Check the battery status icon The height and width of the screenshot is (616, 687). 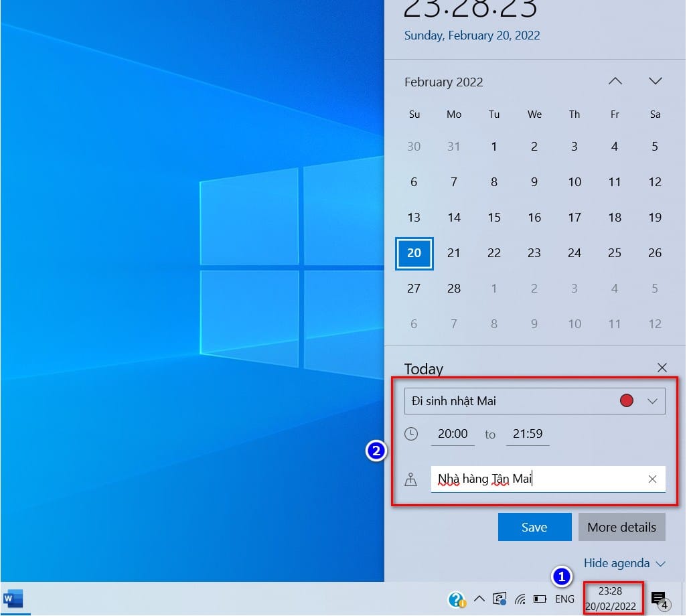540,599
